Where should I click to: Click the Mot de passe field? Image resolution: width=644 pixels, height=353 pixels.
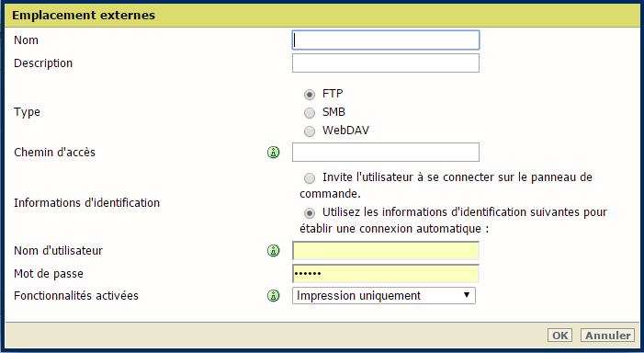coord(386,274)
